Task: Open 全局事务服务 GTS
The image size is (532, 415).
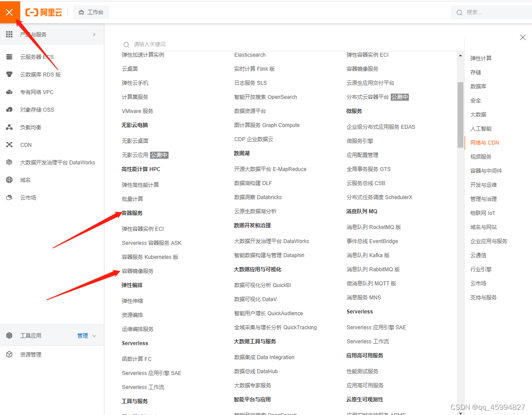Action: coord(369,169)
